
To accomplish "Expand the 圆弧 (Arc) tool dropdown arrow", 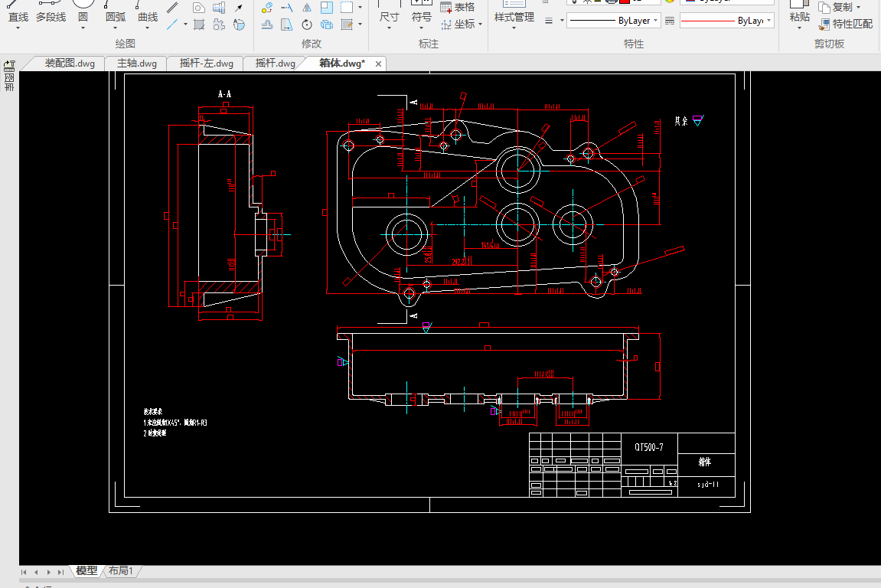I will click(116, 29).
